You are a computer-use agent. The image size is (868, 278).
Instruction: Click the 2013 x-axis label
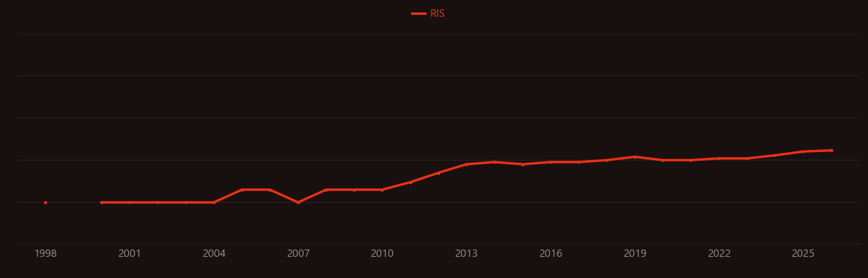pos(466,254)
